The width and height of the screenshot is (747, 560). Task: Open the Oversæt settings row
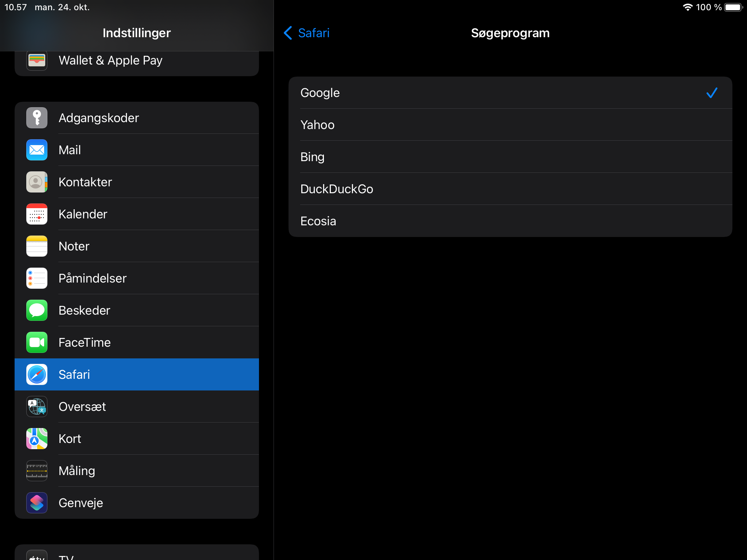tap(137, 407)
